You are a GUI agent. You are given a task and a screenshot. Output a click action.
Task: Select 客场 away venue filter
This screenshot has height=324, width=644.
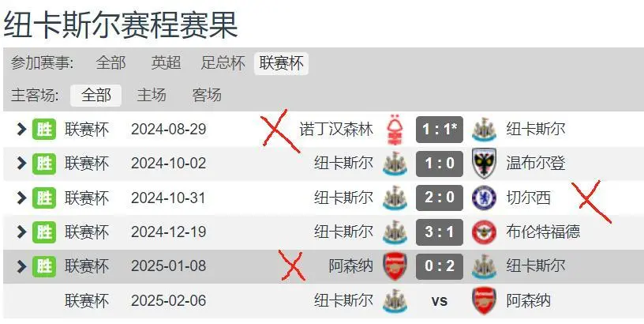tap(207, 96)
